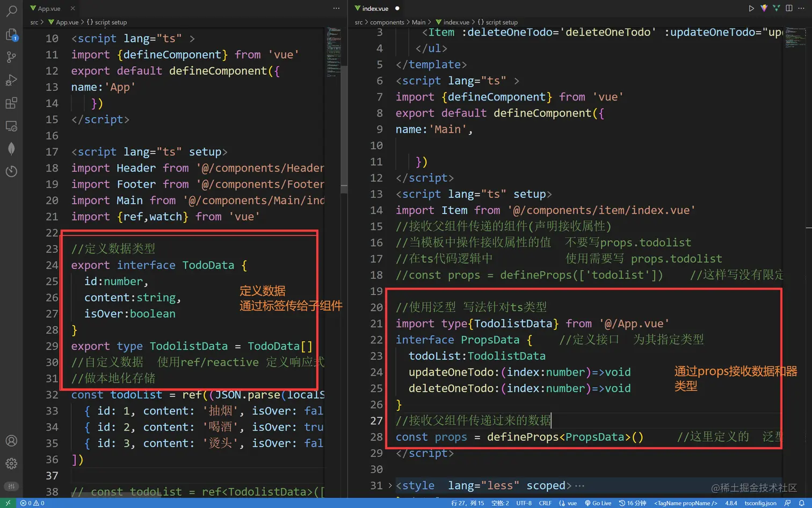
Task: Click 'watch' import on line 21
Action: coord(166,217)
